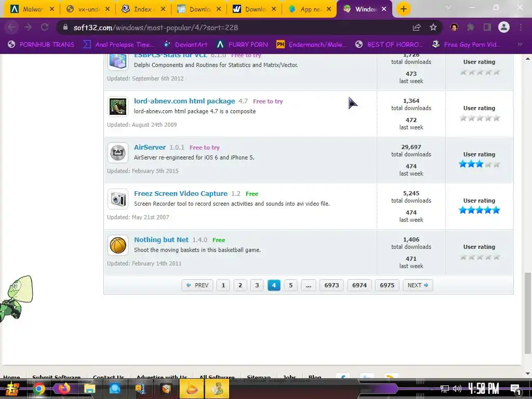Image resolution: width=532 pixels, height=399 pixels.
Task: Go to pagination page 2
Action: tap(240, 285)
